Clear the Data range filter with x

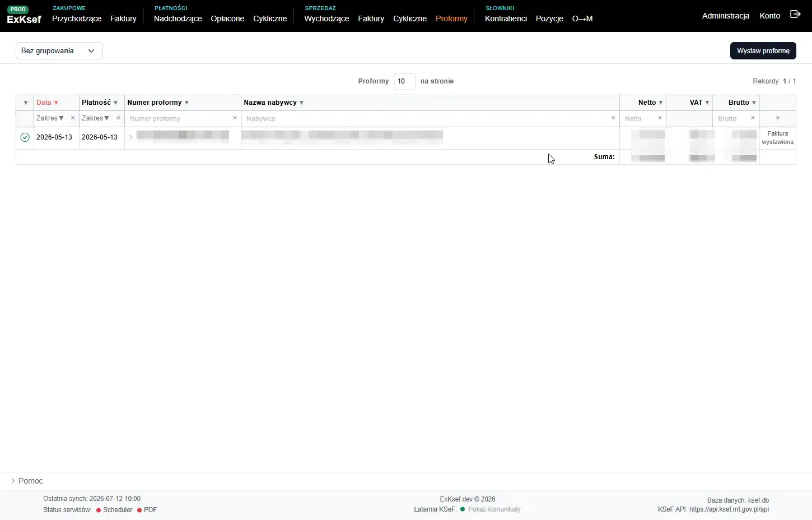click(73, 118)
